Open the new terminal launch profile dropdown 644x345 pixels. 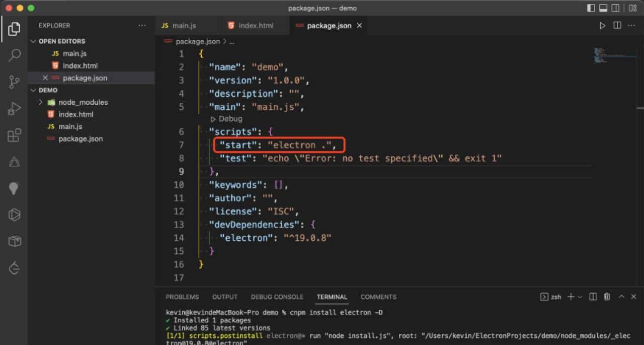click(x=581, y=297)
